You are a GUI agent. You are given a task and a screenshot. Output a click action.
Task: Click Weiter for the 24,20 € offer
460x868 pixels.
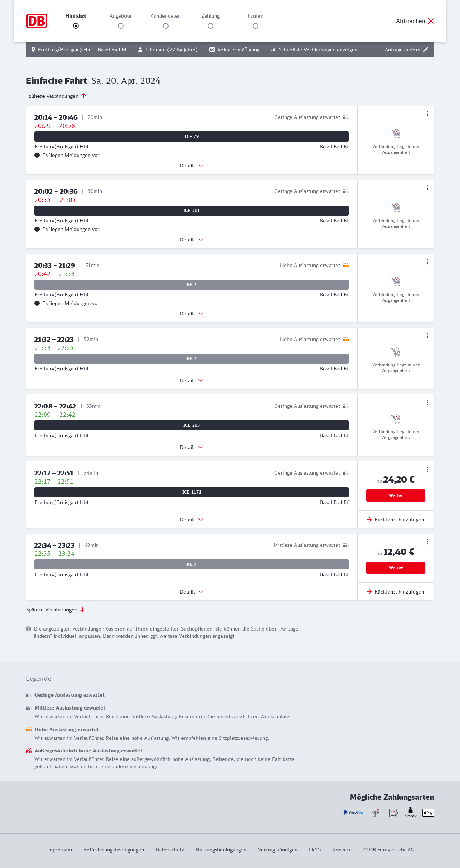pyautogui.click(x=396, y=495)
